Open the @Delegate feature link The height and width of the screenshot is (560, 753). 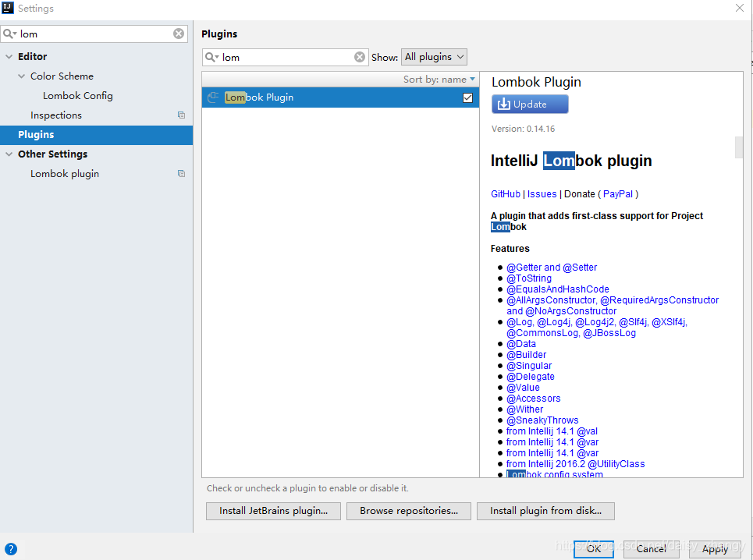point(530,377)
